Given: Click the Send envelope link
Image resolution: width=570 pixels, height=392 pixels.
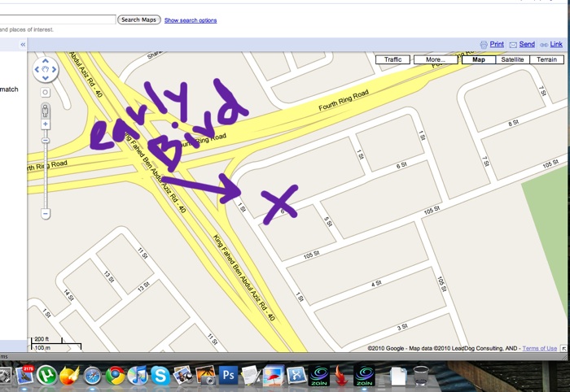Looking at the screenshot, I should point(522,44).
